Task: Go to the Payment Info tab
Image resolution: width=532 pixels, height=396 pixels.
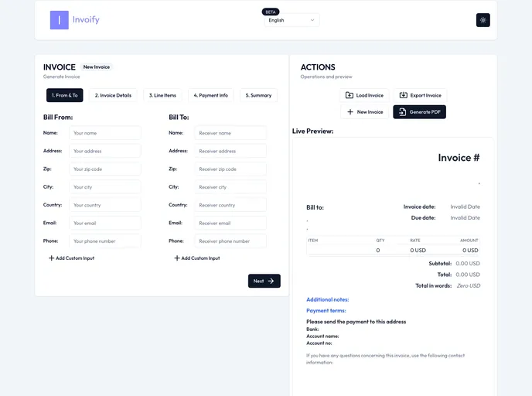Action: [211, 95]
